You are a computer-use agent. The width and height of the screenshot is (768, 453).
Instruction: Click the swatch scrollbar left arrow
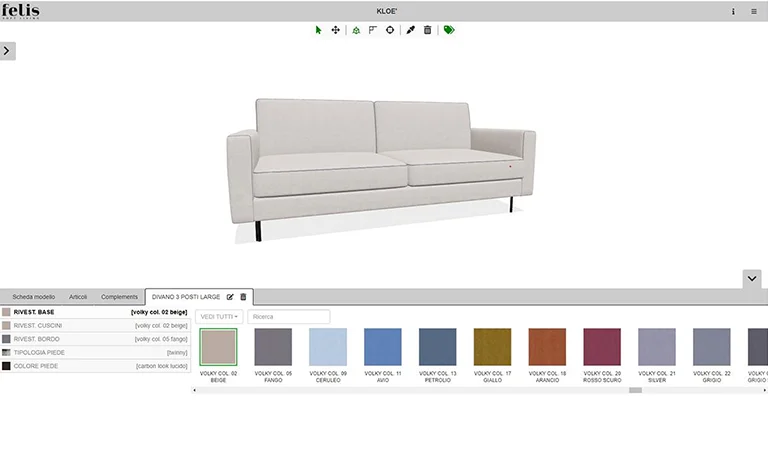click(194, 390)
